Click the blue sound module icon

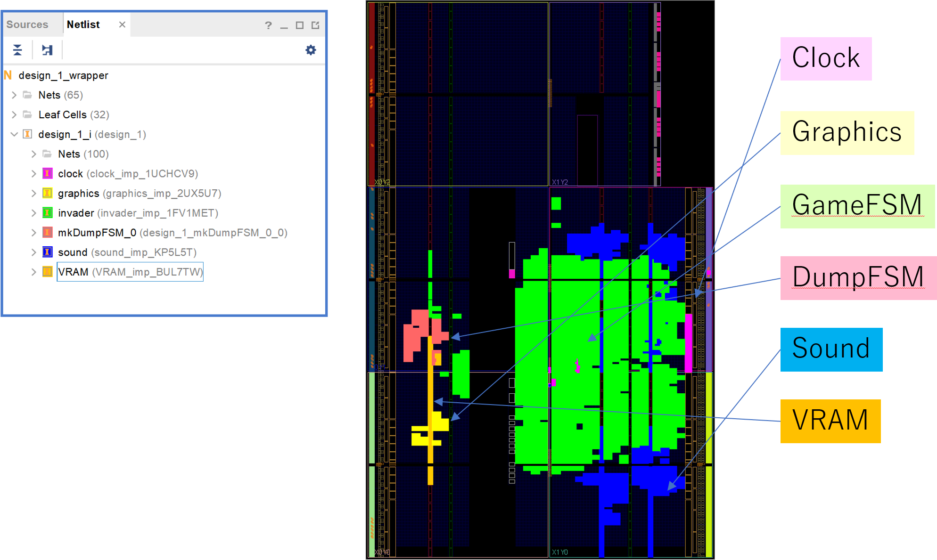[x=48, y=252]
